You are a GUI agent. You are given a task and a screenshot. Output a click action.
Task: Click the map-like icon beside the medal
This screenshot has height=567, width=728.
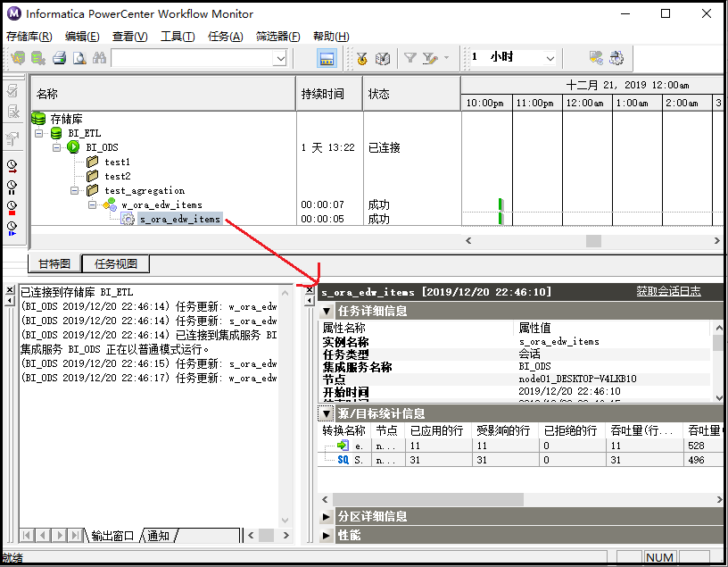click(382, 59)
